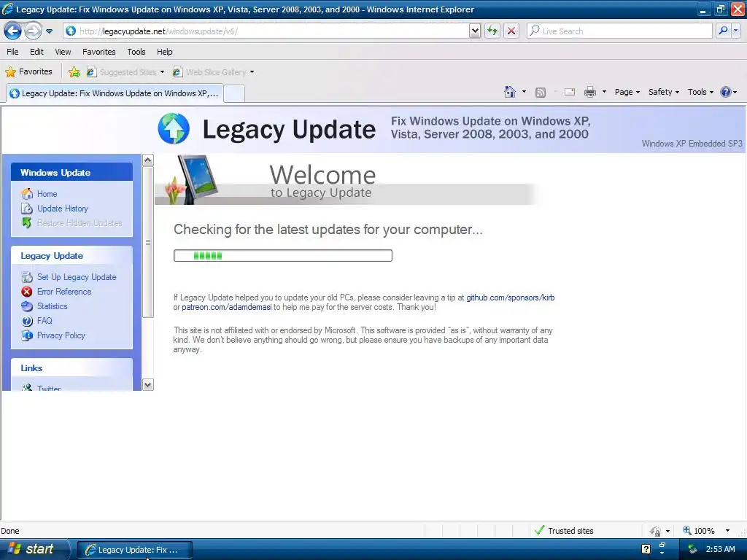Click the FAQ question mark icon
The height and width of the screenshot is (560, 747).
click(x=27, y=321)
